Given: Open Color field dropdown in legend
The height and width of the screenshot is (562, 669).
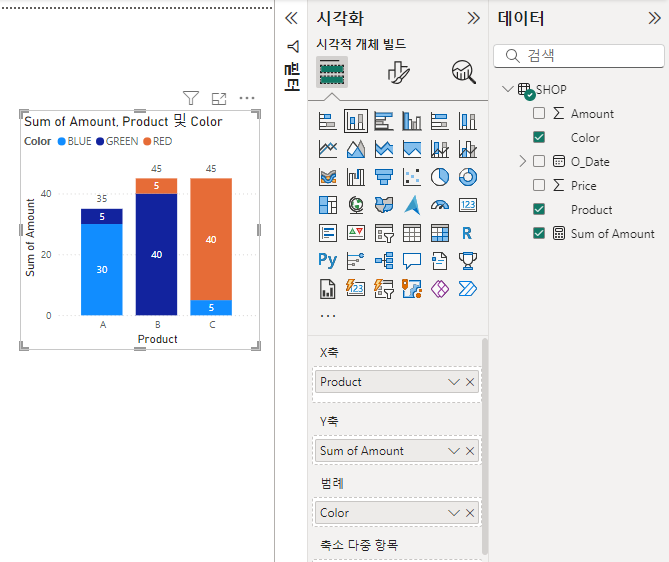Looking at the screenshot, I should (454, 513).
